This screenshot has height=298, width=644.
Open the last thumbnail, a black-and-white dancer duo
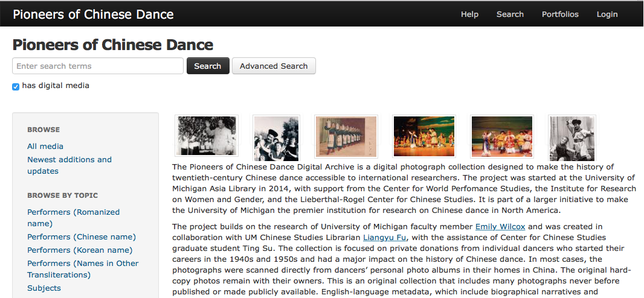point(572,138)
